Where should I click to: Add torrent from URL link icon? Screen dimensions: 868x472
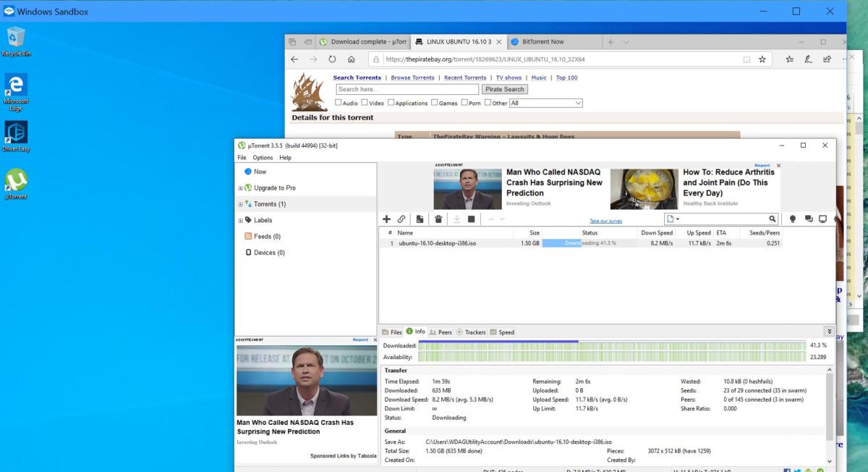(x=401, y=219)
